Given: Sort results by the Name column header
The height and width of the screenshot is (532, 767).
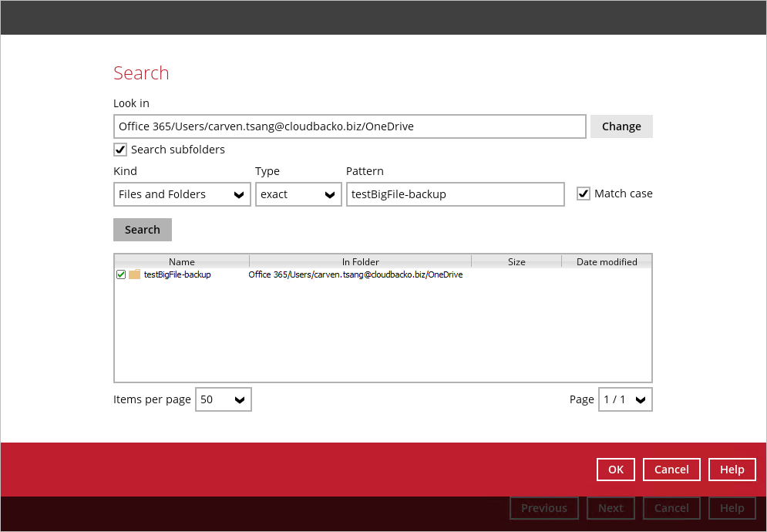Looking at the screenshot, I should pos(182,262).
